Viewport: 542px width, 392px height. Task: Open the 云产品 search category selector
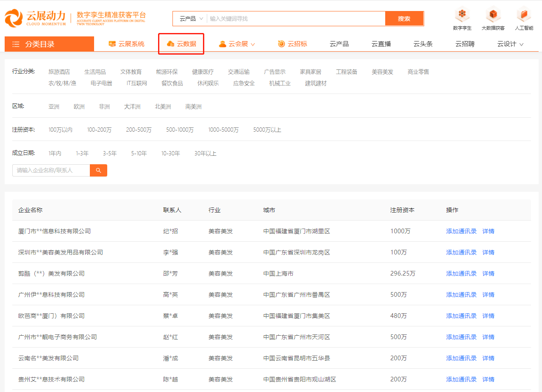189,18
